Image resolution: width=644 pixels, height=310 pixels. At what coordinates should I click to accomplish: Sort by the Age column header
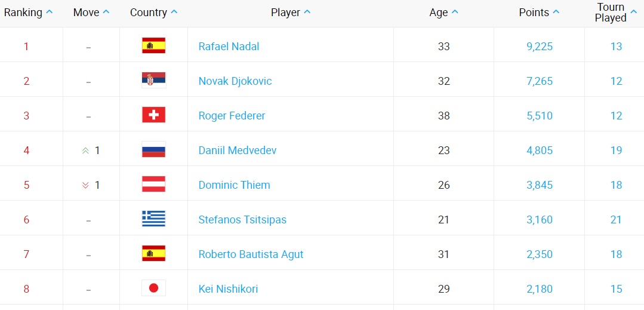tap(443, 13)
